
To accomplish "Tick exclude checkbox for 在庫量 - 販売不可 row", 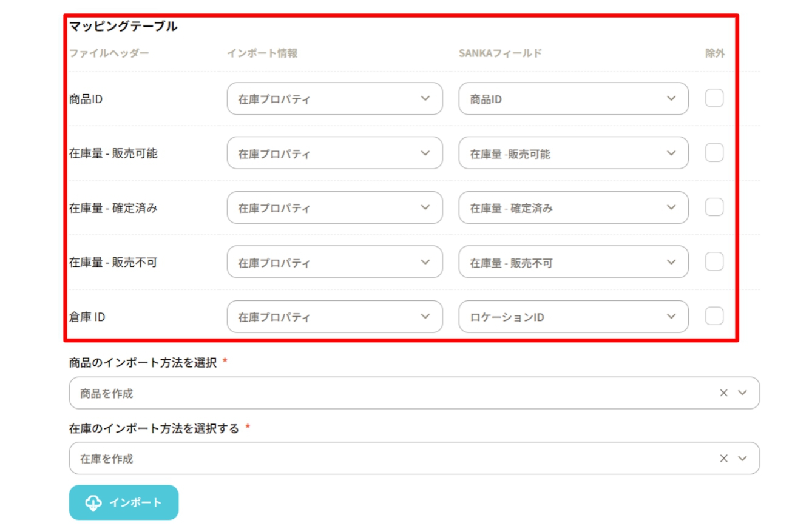I will tap(714, 262).
